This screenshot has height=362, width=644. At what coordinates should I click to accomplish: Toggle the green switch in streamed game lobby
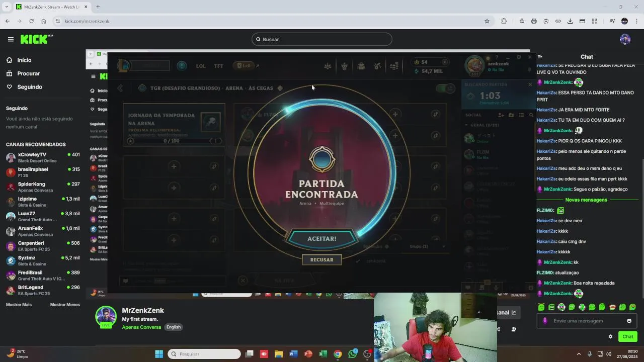pos(445,88)
